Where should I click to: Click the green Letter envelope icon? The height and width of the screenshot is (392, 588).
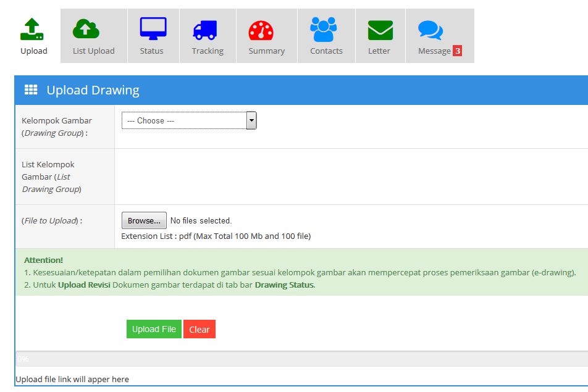380,30
